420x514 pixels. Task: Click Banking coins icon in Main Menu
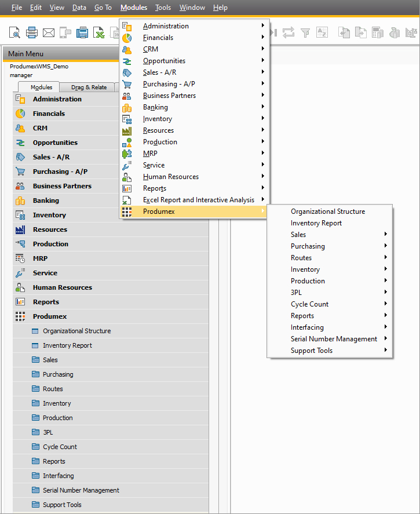pos(20,201)
